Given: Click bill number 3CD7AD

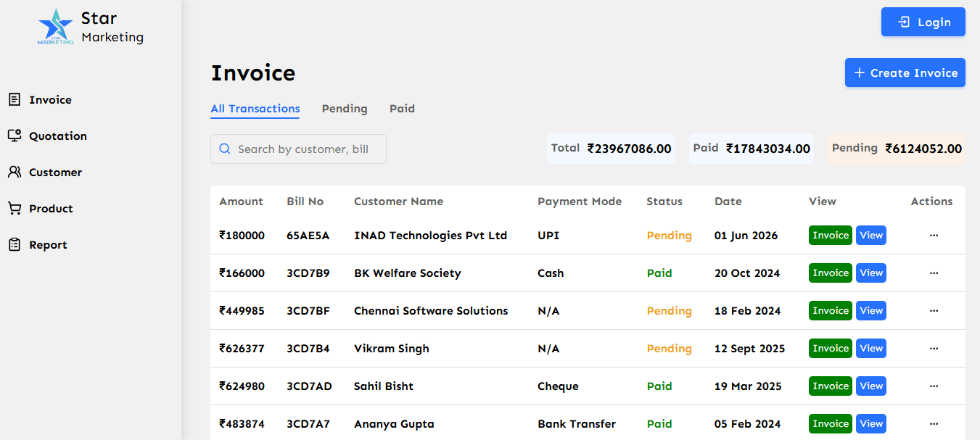Looking at the screenshot, I should pyautogui.click(x=309, y=386).
